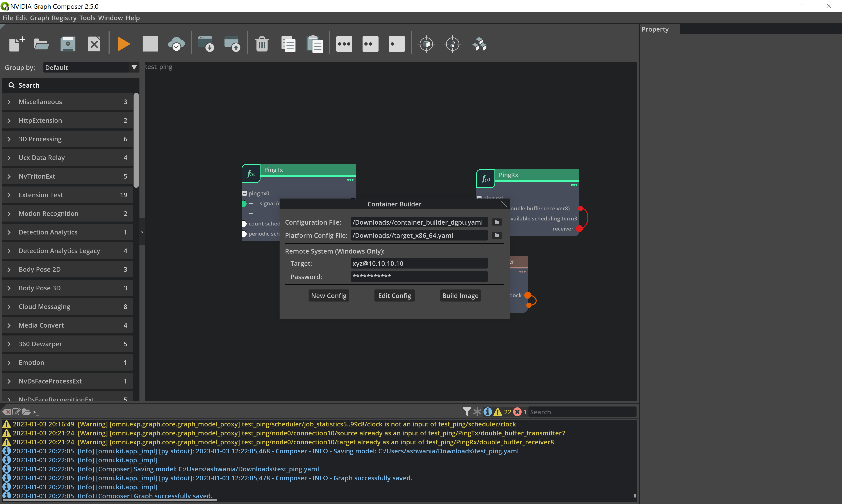
Task: Open the Registry menu
Action: [64, 18]
